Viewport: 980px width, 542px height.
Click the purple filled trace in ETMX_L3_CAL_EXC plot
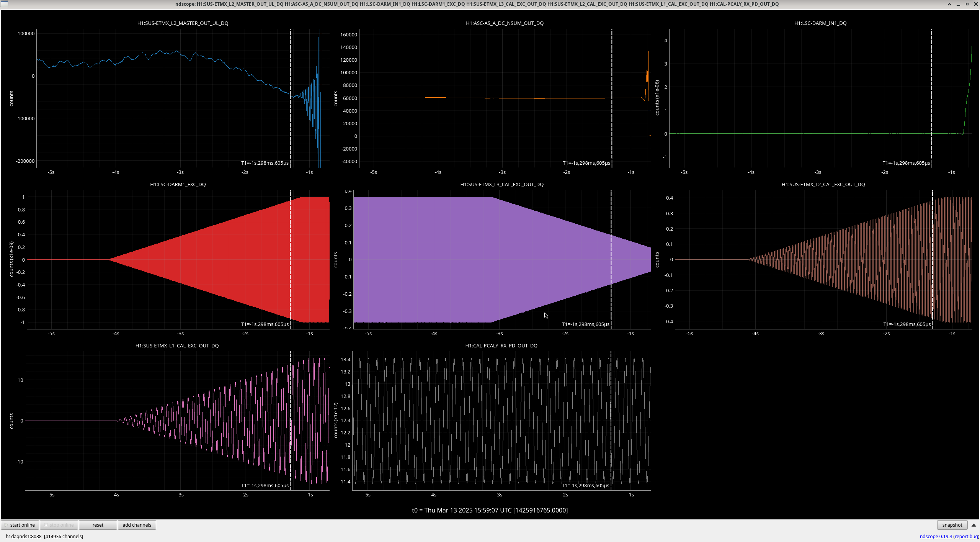pos(459,259)
